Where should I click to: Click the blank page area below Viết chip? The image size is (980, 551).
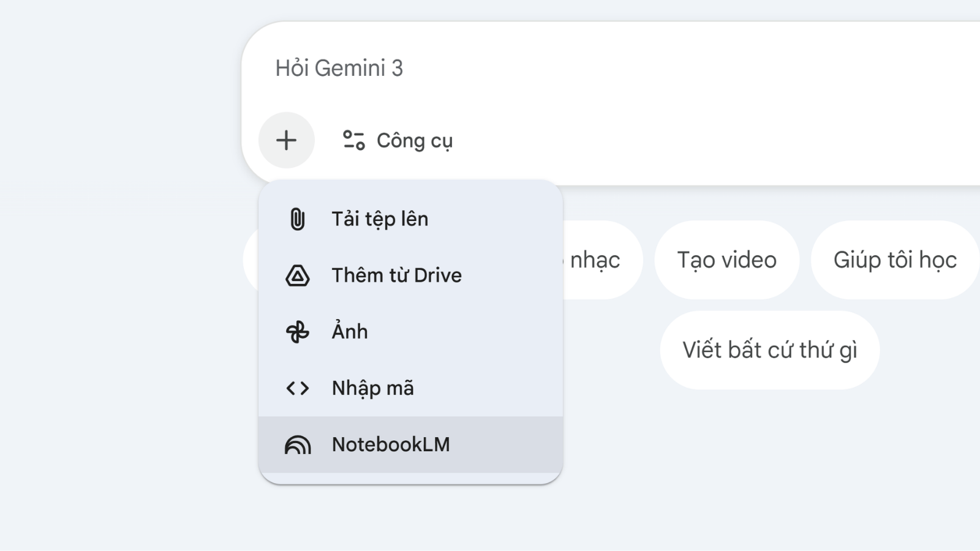[769, 465]
